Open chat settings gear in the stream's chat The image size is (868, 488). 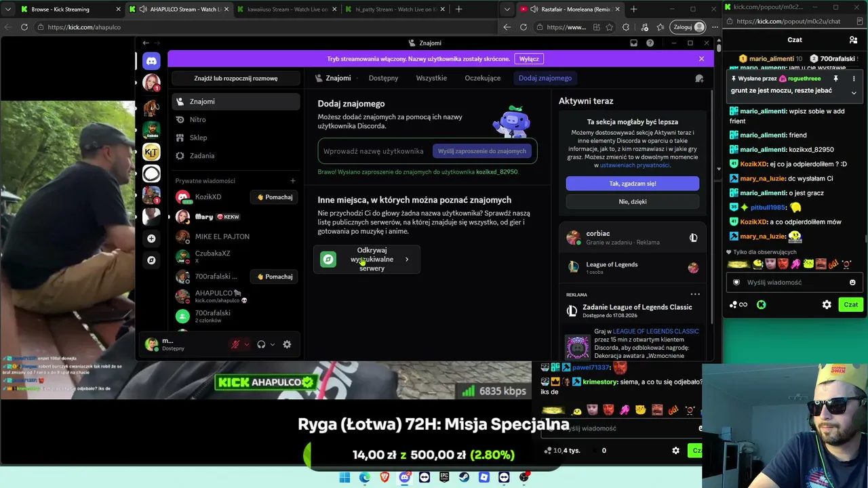(x=675, y=451)
